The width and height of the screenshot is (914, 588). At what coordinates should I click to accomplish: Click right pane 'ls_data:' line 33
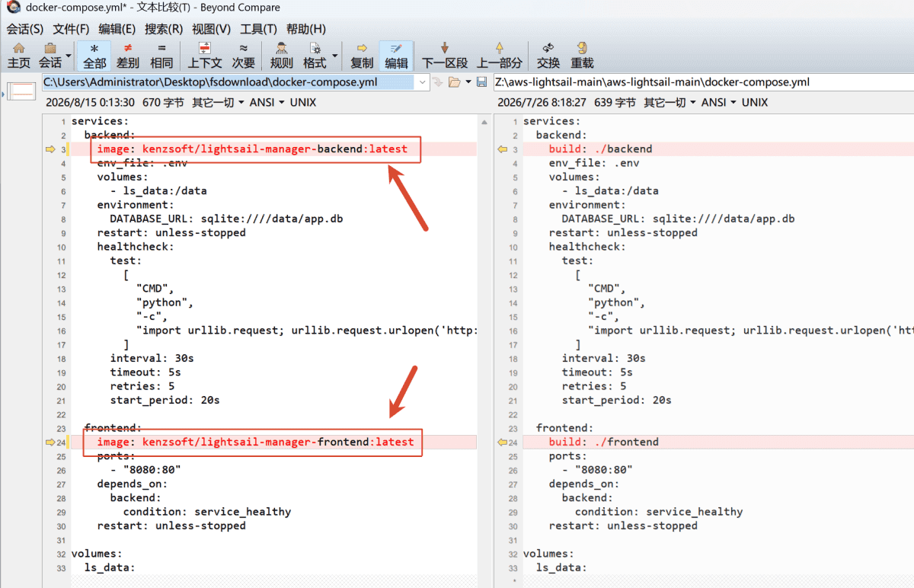[561, 567]
